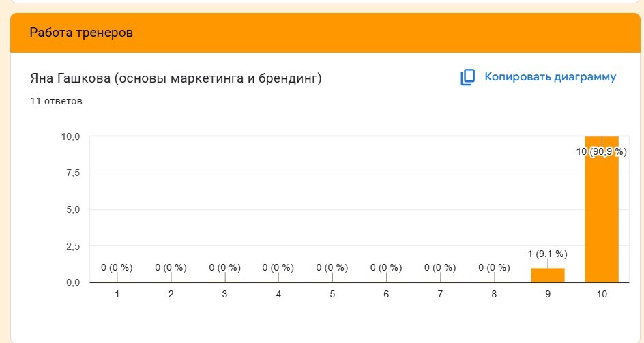Click x-axis label 8
644x343 pixels.
(x=494, y=294)
